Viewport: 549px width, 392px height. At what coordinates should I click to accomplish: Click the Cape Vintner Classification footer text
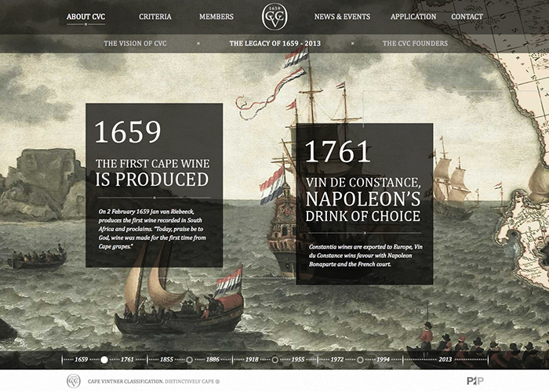point(125,382)
